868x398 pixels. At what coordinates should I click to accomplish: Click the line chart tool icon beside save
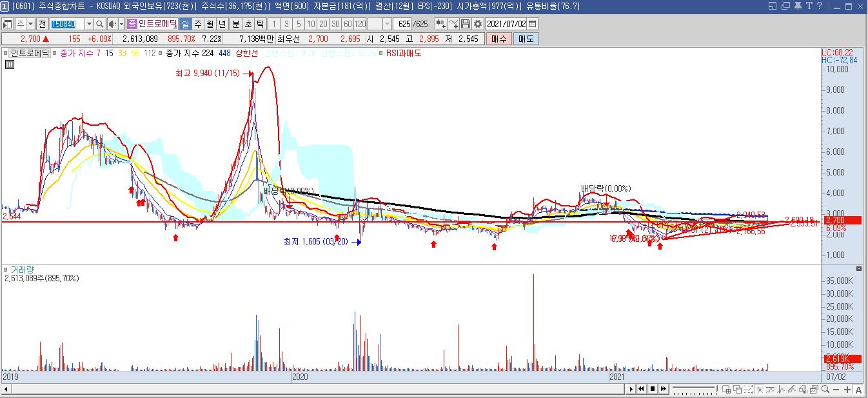click(453, 24)
